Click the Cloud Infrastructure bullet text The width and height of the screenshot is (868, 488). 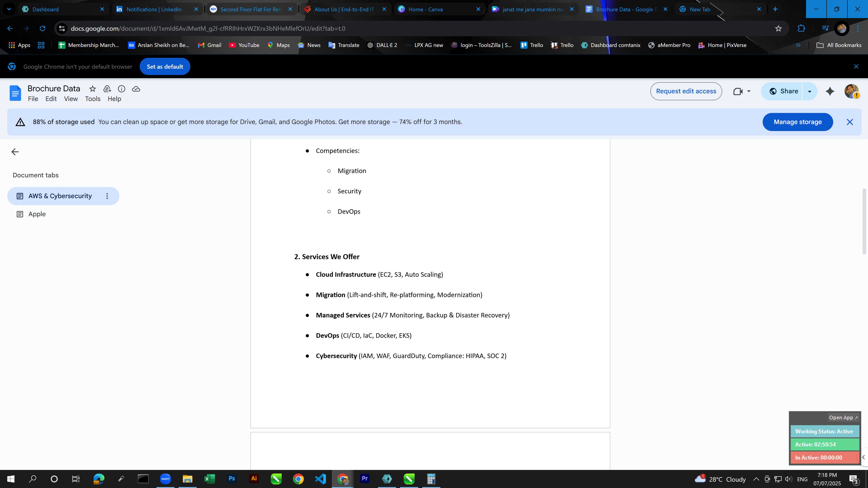pos(380,275)
